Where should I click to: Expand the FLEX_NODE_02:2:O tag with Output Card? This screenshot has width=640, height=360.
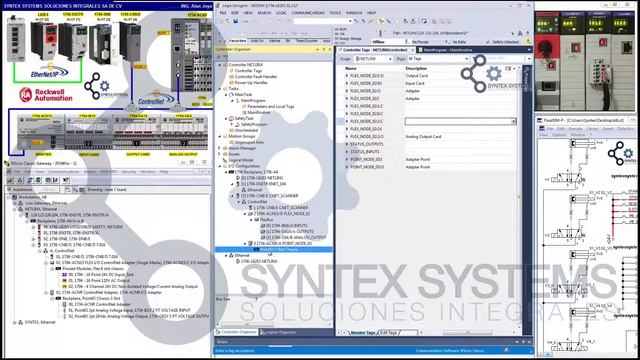347,76
